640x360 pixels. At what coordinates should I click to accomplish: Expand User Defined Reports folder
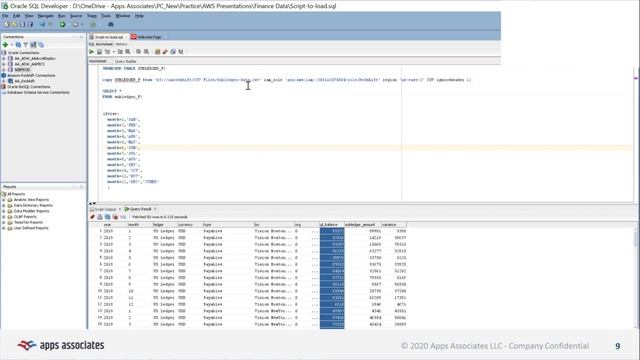pos(4,228)
